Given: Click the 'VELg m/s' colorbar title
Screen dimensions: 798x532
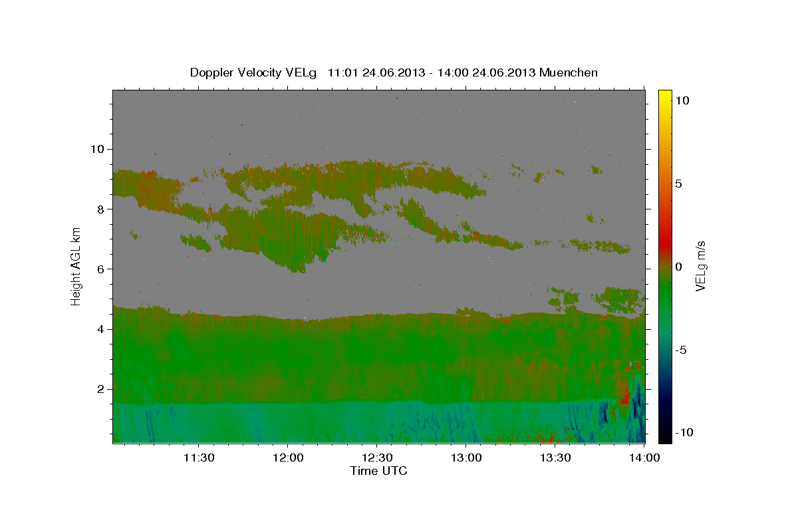Looking at the screenshot, I should [700, 266].
